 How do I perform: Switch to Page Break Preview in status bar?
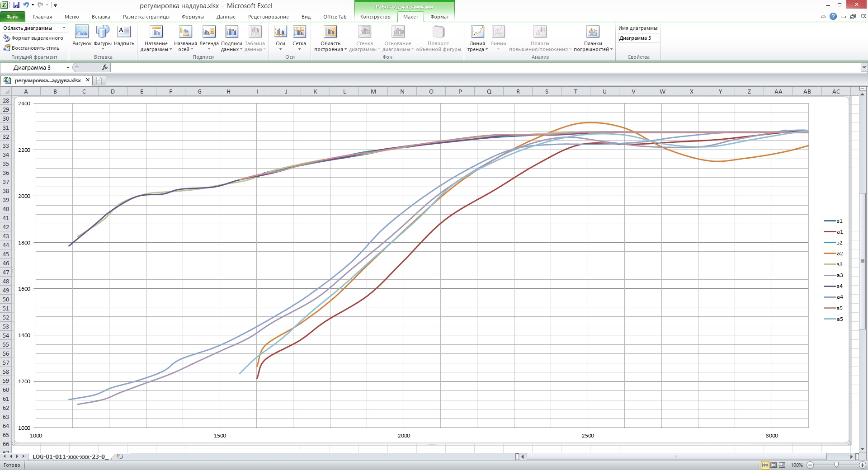pos(782,465)
